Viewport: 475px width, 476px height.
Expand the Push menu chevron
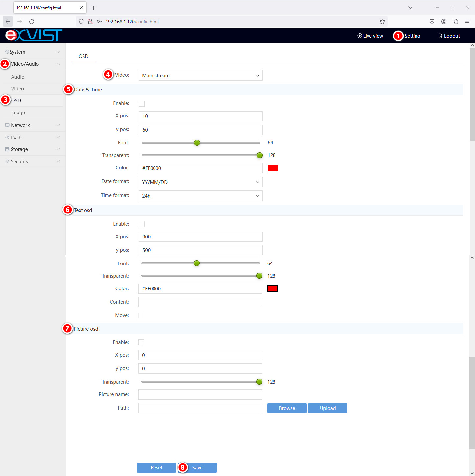(58, 137)
